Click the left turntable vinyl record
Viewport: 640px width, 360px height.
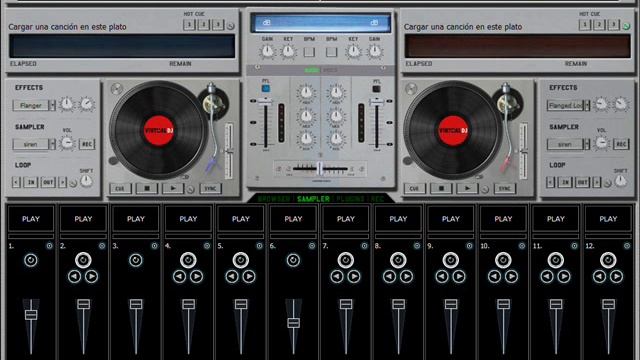pyautogui.click(x=159, y=131)
